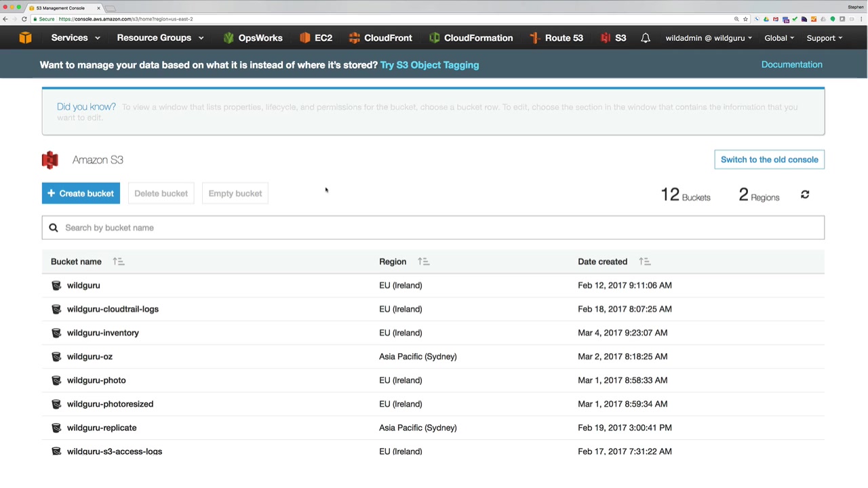Open the notifications bell

[x=646, y=38]
